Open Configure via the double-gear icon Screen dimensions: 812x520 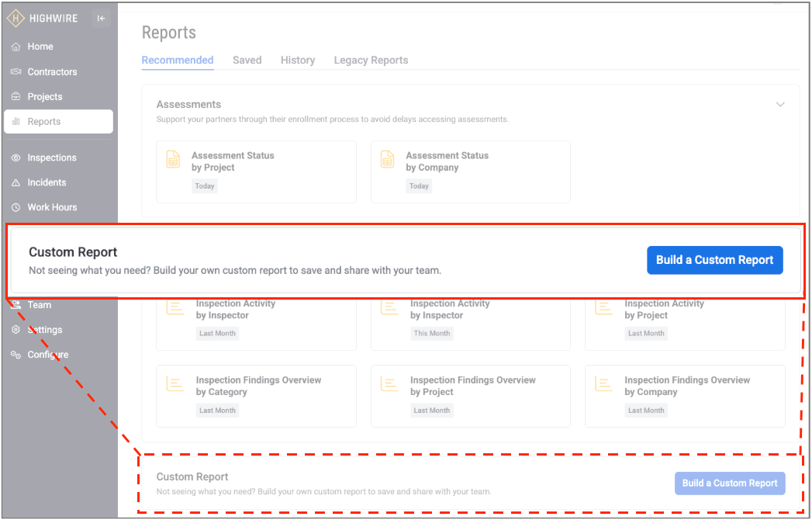[x=16, y=355]
